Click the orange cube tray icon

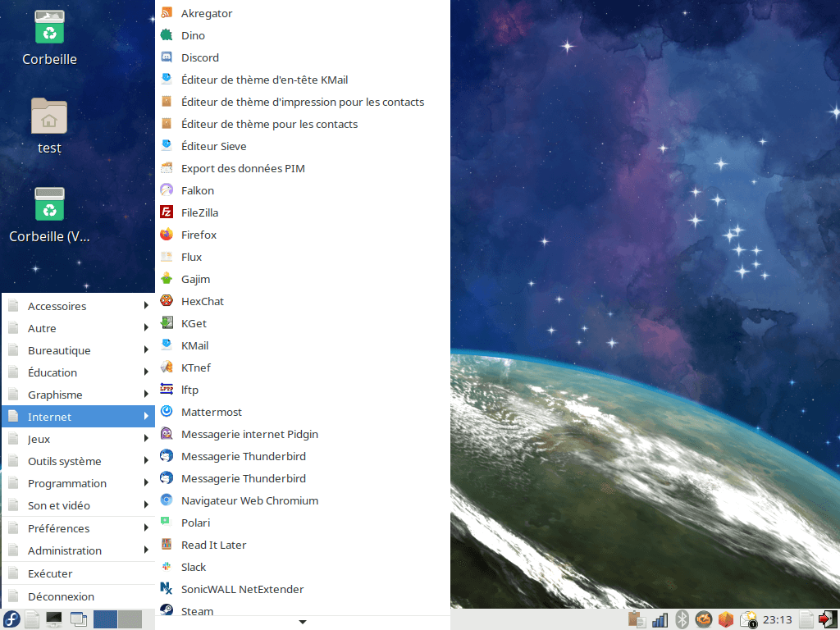[726, 619]
